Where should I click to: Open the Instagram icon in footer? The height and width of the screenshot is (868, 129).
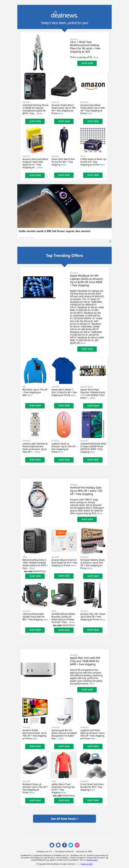[x=77, y=845]
